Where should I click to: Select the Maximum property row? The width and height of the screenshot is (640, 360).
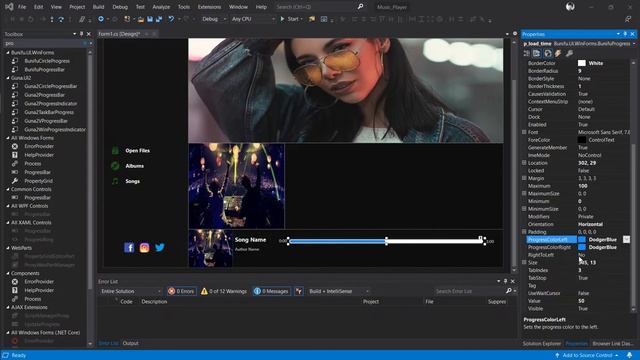tap(577, 186)
